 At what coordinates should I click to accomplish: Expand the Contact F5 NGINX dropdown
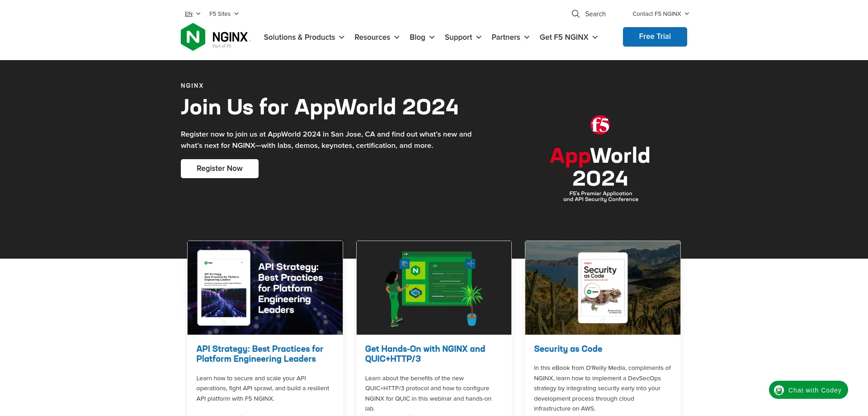660,14
